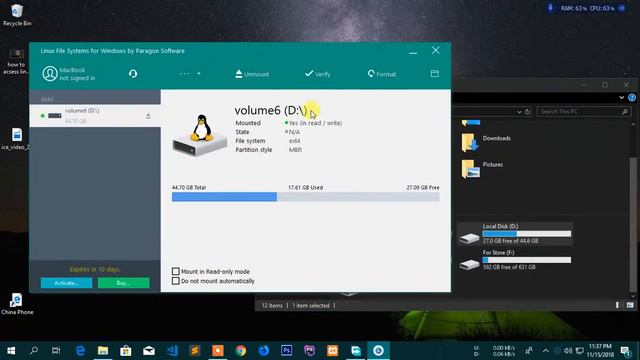The image size is (640, 360).
Task: Click the Activate... button
Action: 66,283
